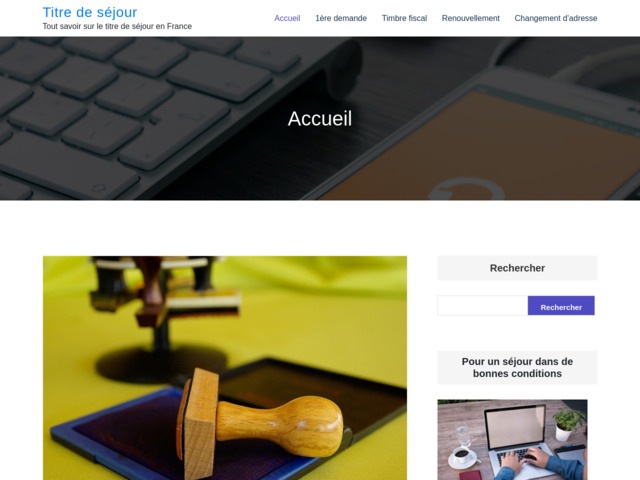Open the Accueil menu item
This screenshot has height=480, width=640.
click(287, 18)
